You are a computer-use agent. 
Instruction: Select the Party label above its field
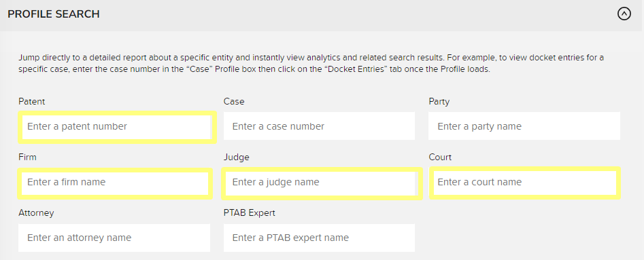point(439,101)
